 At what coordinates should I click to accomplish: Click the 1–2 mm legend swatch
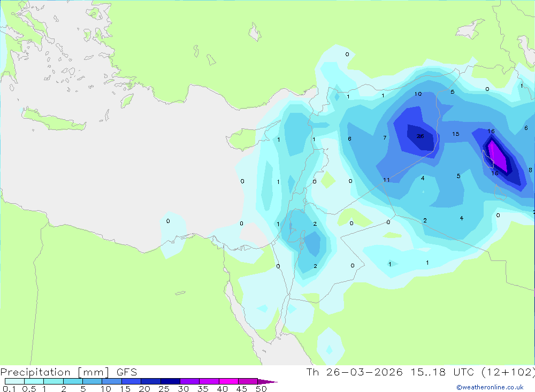(53, 381)
